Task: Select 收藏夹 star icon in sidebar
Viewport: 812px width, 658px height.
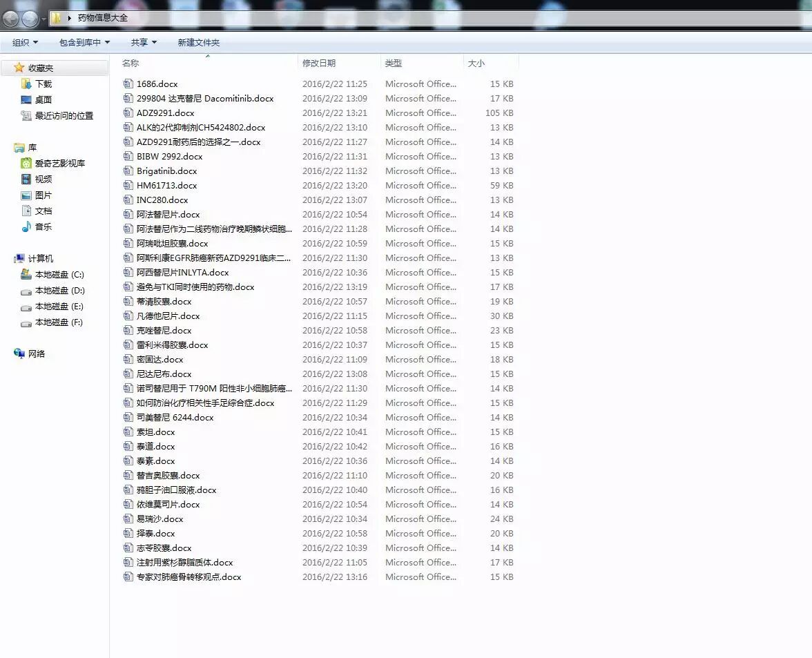Action: click(x=19, y=68)
